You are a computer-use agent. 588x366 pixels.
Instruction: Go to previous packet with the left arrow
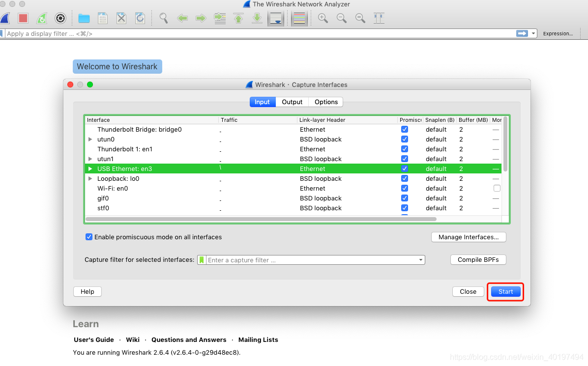pyautogui.click(x=182, y=18)
